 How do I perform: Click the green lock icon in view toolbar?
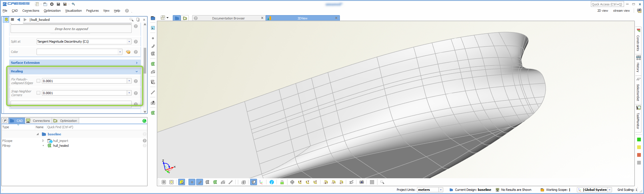282,182
